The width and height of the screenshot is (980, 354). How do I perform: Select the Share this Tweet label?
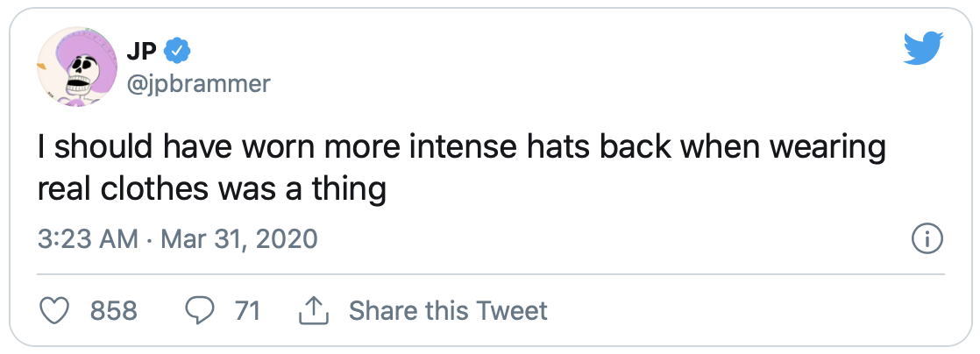(448, 310)
